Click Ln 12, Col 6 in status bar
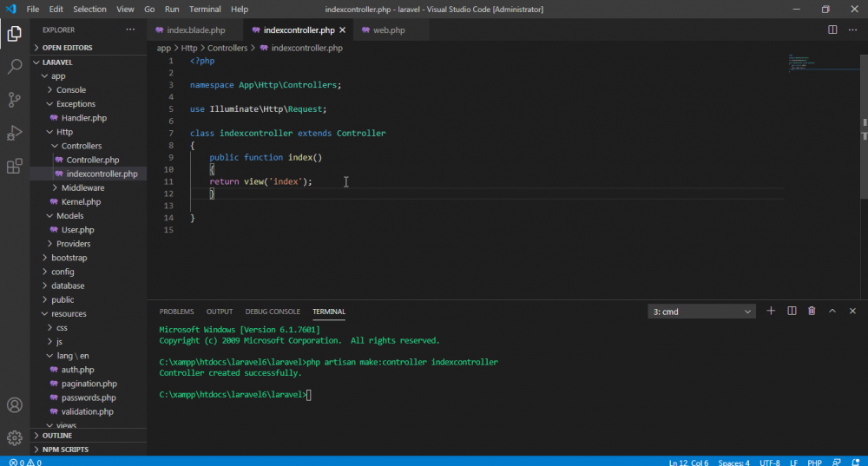868x466 pixels. click(688, 463)
